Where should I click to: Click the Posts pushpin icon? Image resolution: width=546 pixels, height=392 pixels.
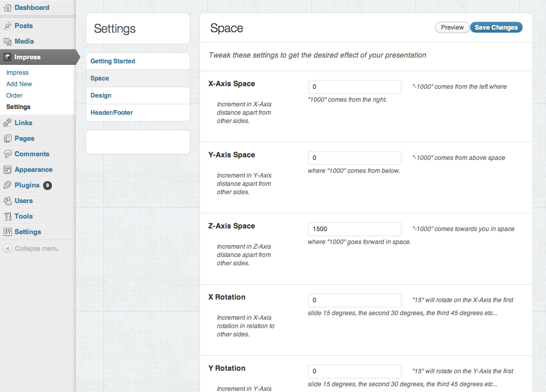(x=7, y=26)
